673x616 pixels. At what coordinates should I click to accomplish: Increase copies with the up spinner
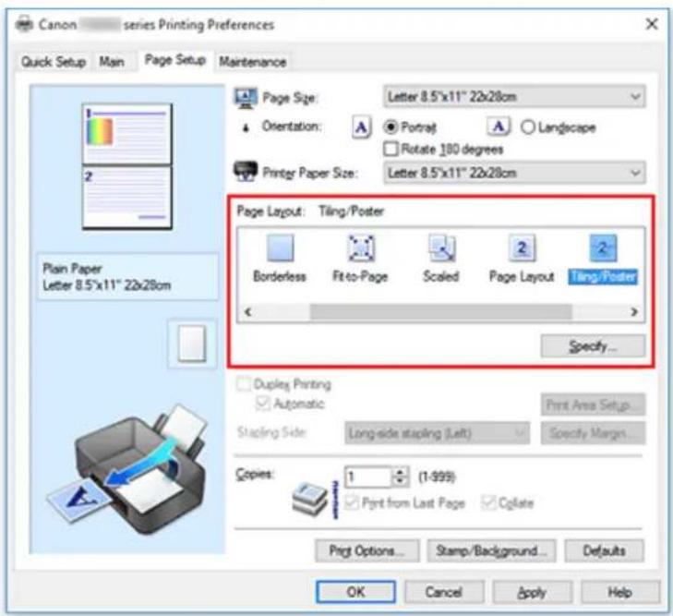click(x=400, y=472)
